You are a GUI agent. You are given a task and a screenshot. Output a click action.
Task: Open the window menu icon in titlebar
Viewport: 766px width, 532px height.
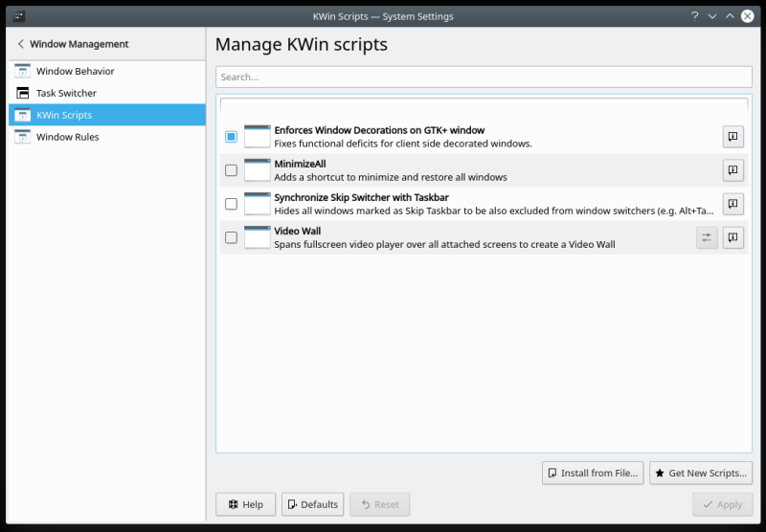coord(18,16)
